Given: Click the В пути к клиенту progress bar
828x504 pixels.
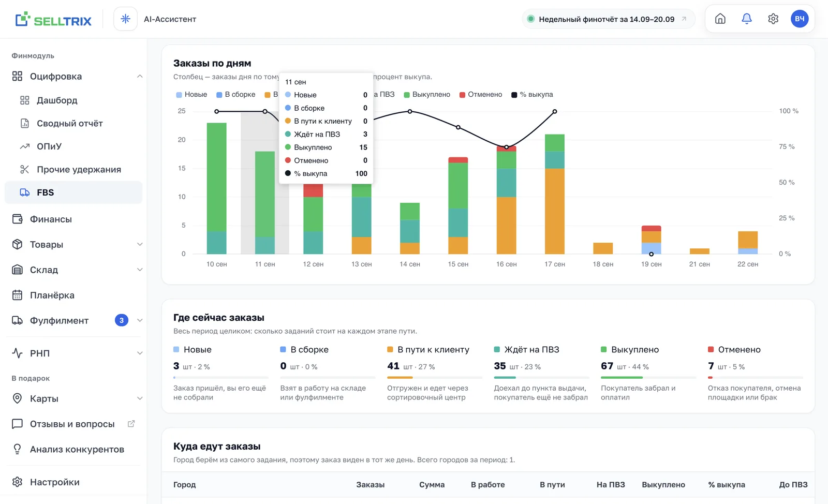Looking at the screenshot, I should tap(435, 378).
